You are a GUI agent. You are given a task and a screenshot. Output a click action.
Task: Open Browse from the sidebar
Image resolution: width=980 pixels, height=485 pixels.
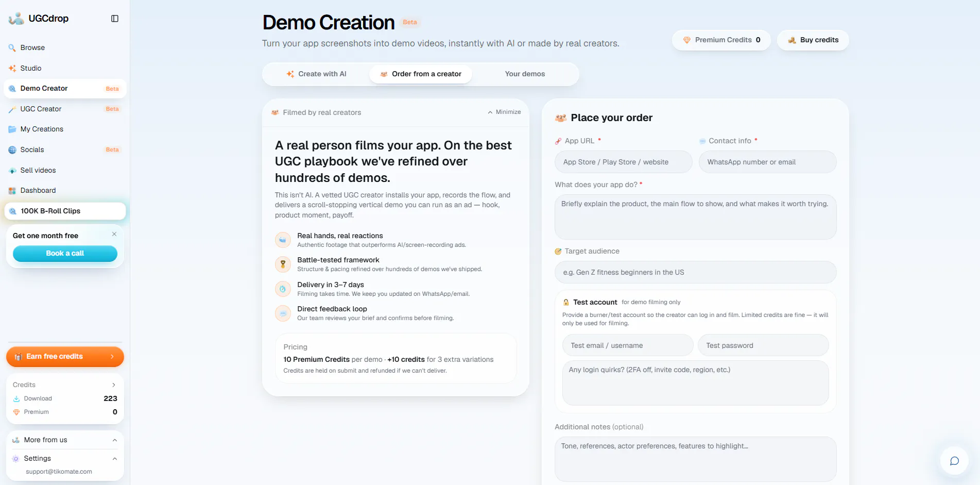pos(65,48)
